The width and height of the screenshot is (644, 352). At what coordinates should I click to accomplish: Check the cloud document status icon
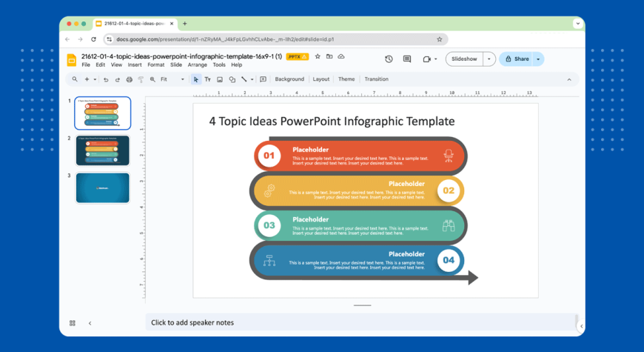coord(341,57)
